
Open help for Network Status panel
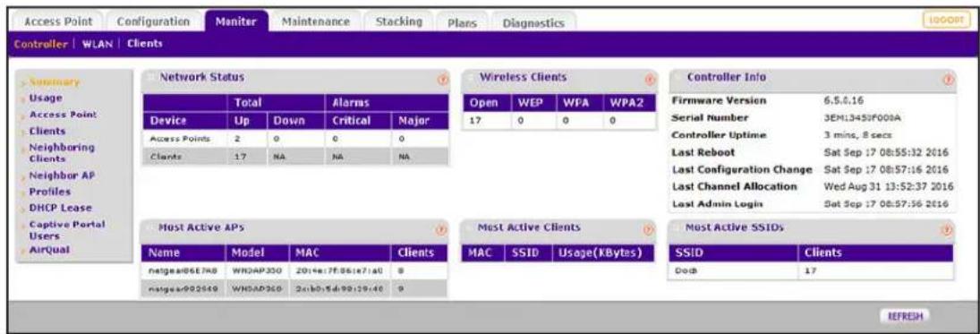442,80
